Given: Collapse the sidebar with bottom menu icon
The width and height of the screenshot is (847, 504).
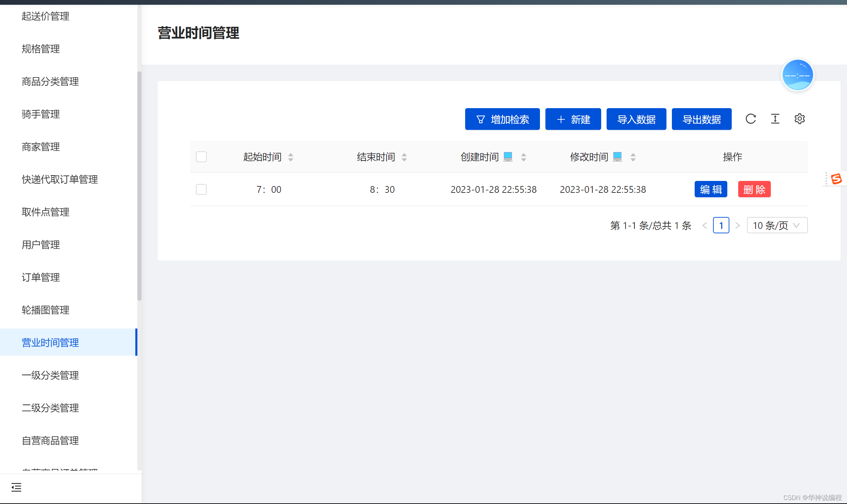Looking at the screenshot, I should tap(16, 487).
